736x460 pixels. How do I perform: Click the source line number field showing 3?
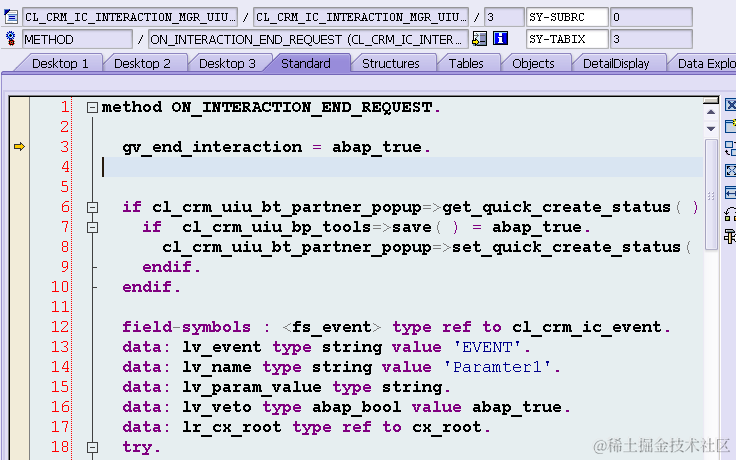click(x=504, y=17)
